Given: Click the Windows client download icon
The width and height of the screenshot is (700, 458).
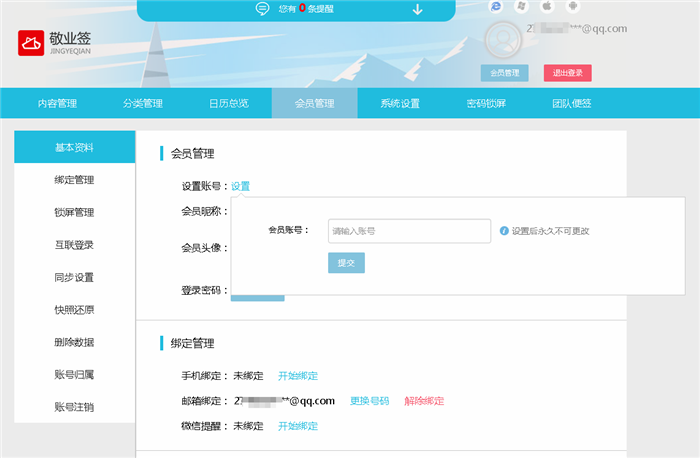Looking at the screenshot, I should click(521, 6).
